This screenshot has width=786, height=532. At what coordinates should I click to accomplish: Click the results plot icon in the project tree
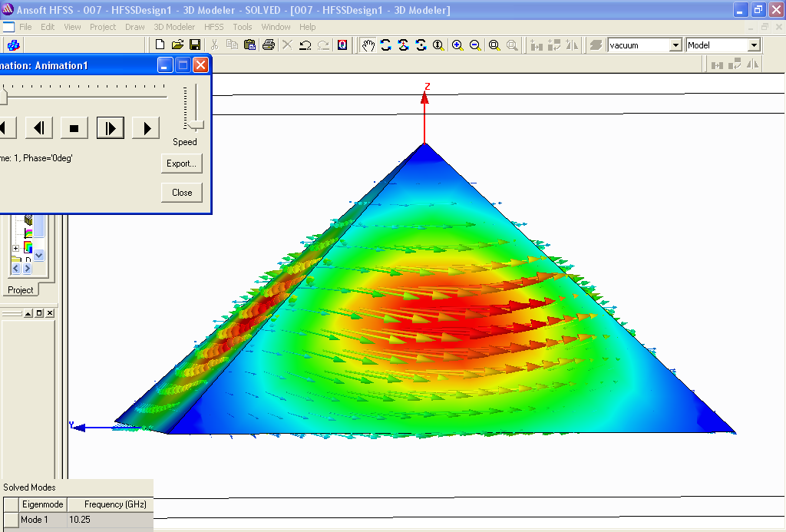click(x=28, y=233)
